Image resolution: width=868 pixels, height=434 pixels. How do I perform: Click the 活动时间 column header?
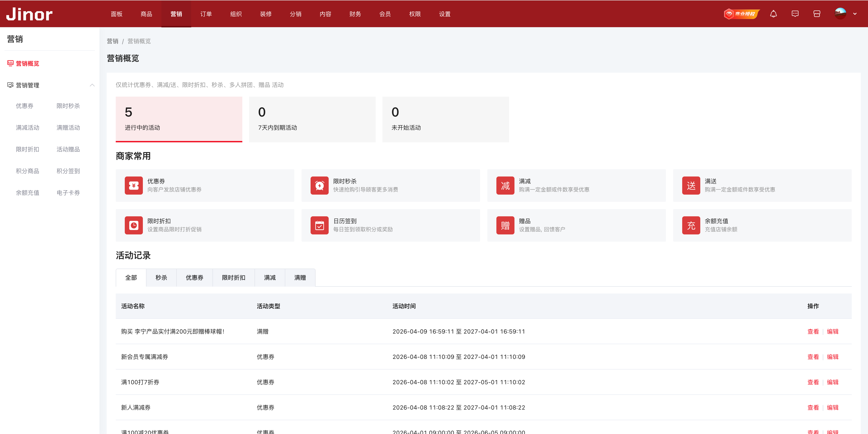[404, 306]
